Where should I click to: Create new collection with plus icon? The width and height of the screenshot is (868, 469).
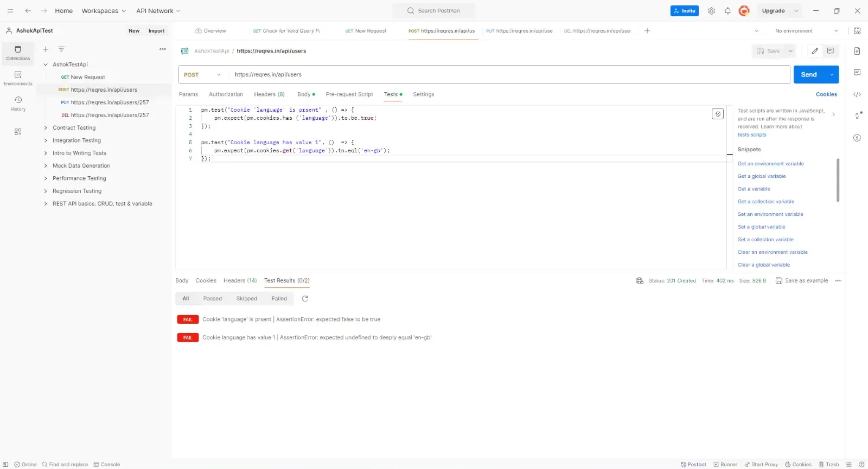pyautogui.click(x=46, y=49)
